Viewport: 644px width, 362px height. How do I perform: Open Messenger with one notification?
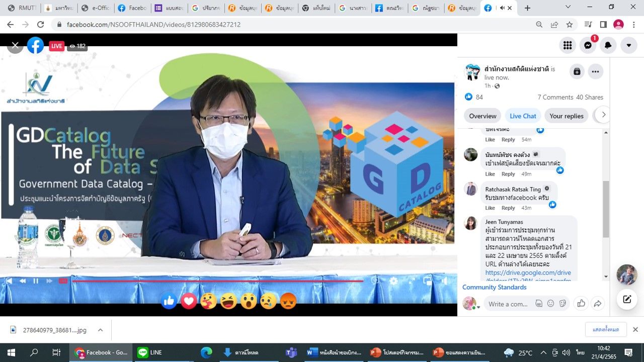pyautogui.click(x=588, y=45)
